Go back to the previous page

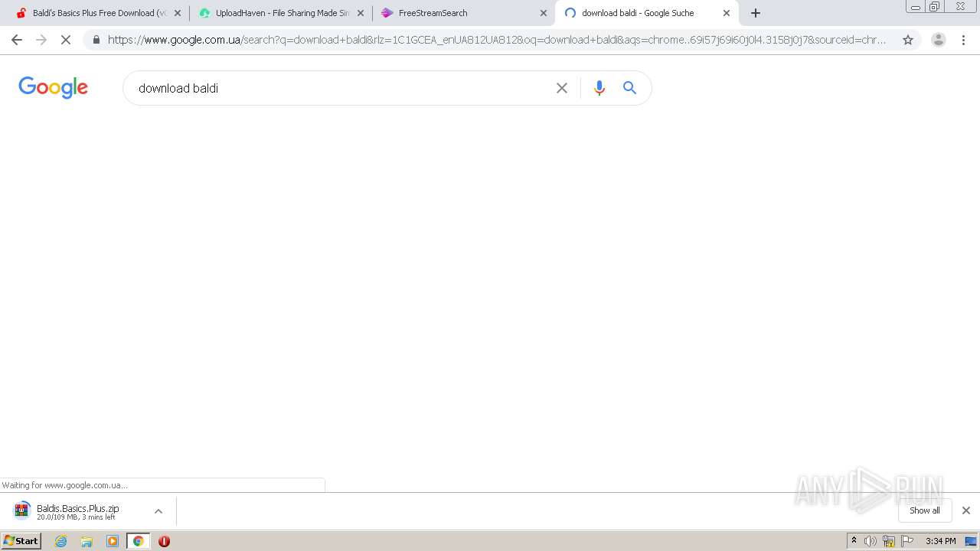tap(17, 40)
